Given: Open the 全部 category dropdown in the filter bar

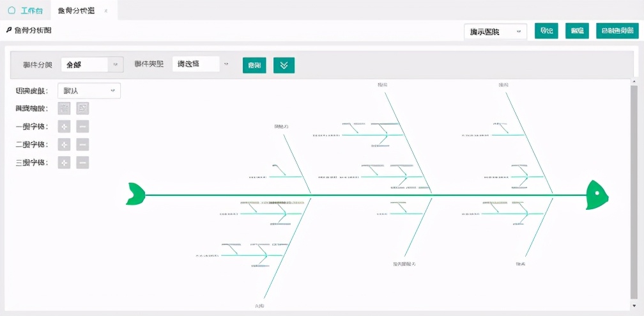Looking at the screenshot, I should (x=92, y=65).
